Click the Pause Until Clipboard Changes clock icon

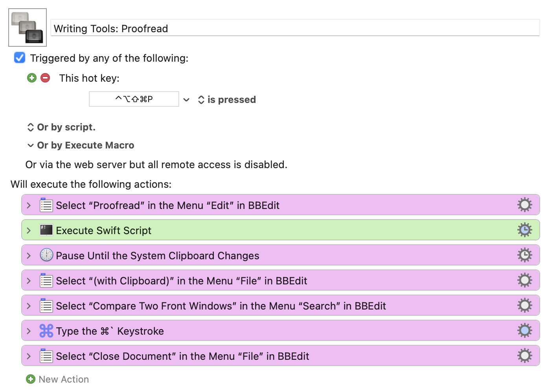[46, 255]
